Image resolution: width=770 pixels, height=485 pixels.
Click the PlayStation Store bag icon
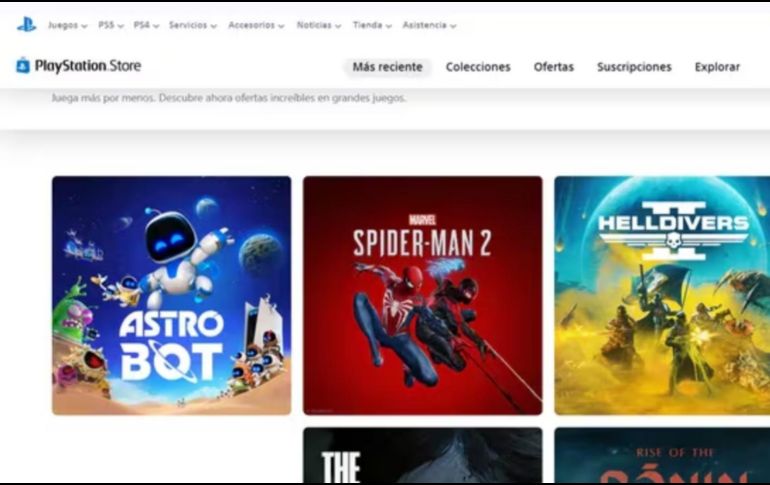coord(23,65)
